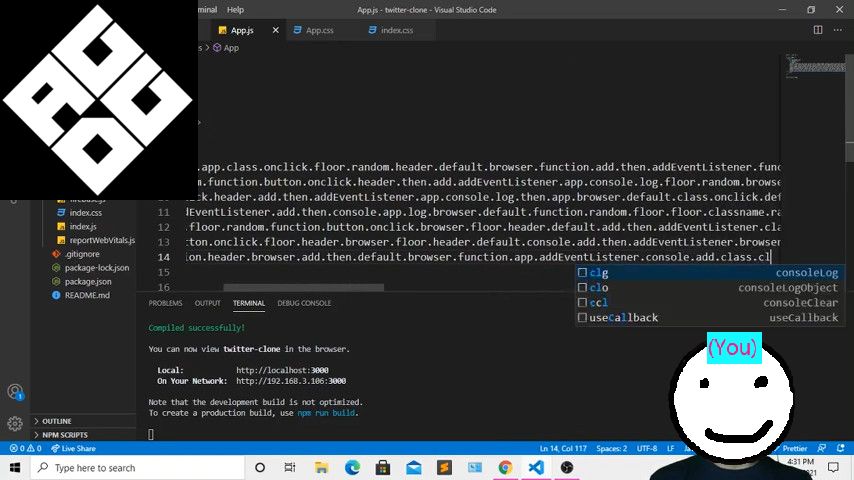Open package-lock.json in the explorer
This screenshot has width=854, height=480.
pos(96,268)
